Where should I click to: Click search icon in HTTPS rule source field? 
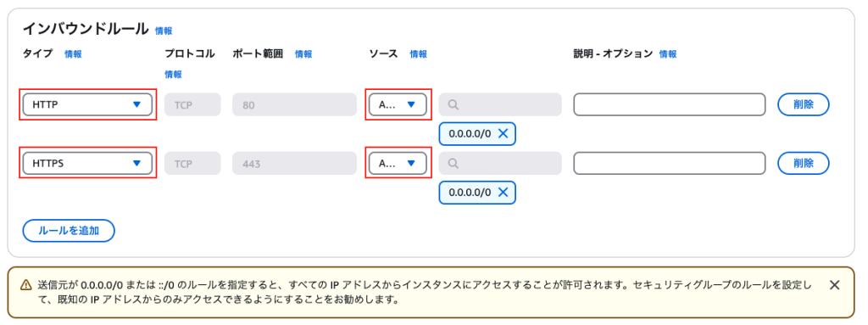point(453,164)
